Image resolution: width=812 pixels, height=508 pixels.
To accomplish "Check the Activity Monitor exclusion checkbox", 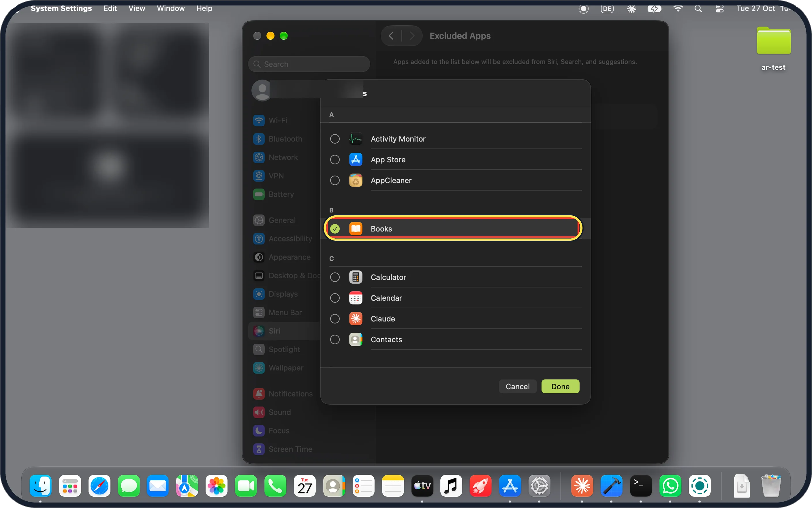I will (x=334, y=139).
